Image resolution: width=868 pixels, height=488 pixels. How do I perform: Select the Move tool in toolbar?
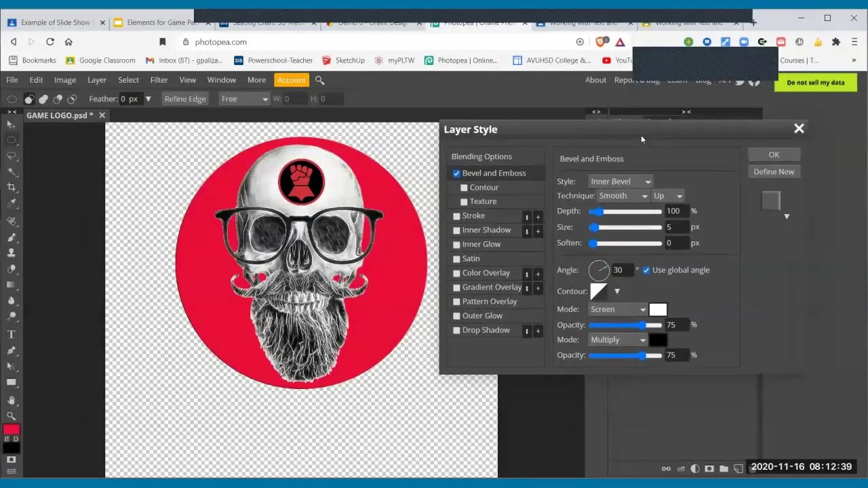point(11,125)
